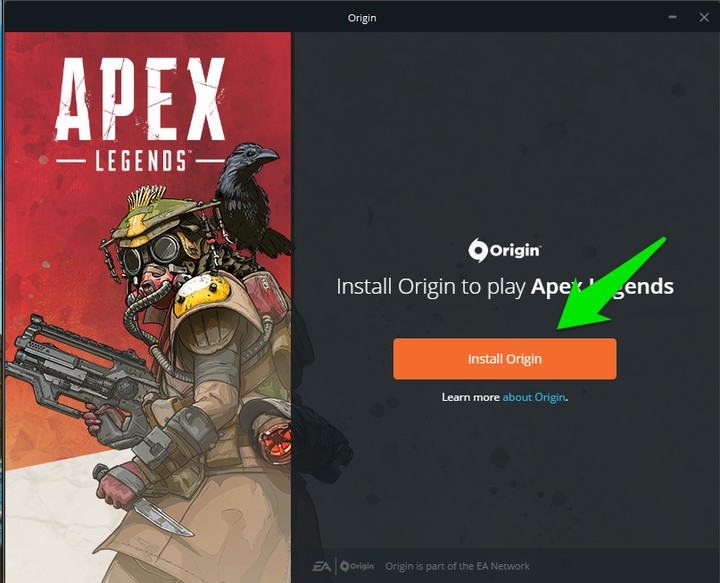Click the 'Install Origin to play' heading
Image resolution: width=720 pixels, height=583 pixels.
tap(431, 286)
